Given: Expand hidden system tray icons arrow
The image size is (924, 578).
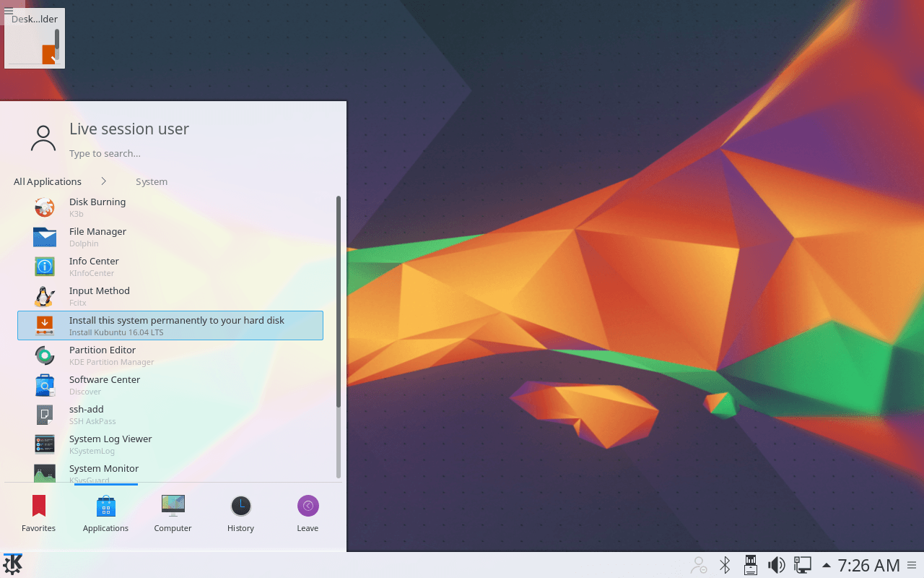Looking at the screenshot, I should (826, 565).
